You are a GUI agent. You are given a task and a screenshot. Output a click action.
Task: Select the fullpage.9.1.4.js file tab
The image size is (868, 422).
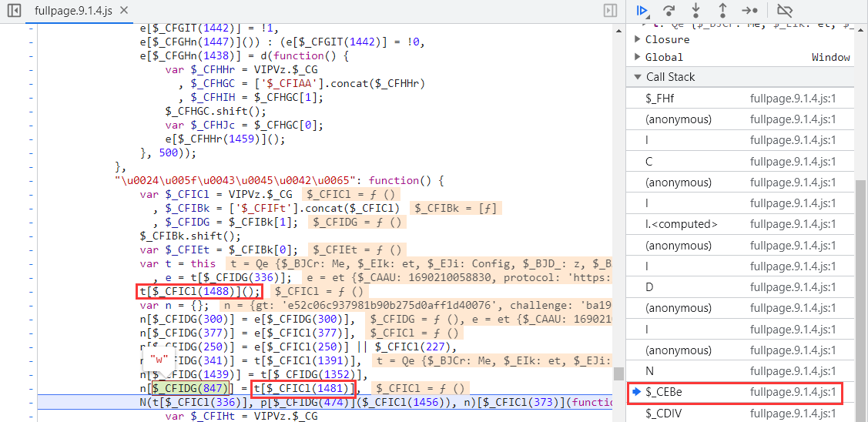[x=75, y=12]
